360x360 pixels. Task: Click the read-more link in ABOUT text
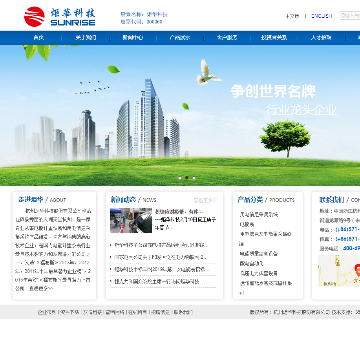coord(41,288)
